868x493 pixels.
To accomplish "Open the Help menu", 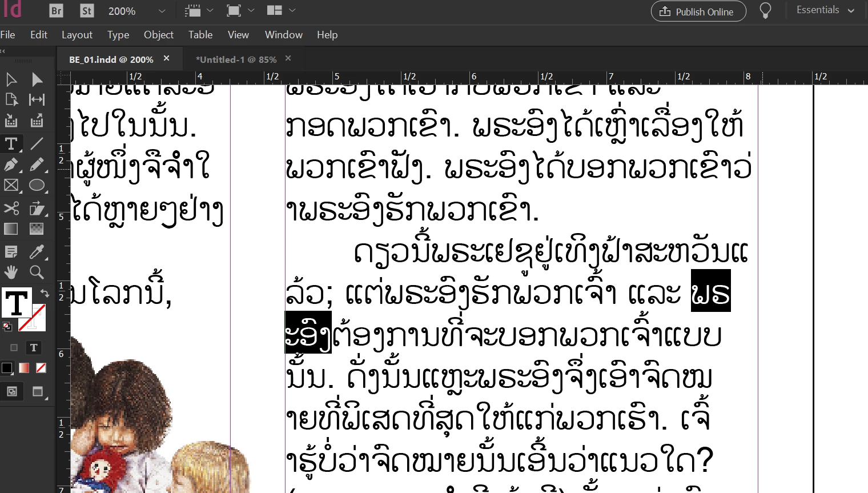I will (327, 35).
